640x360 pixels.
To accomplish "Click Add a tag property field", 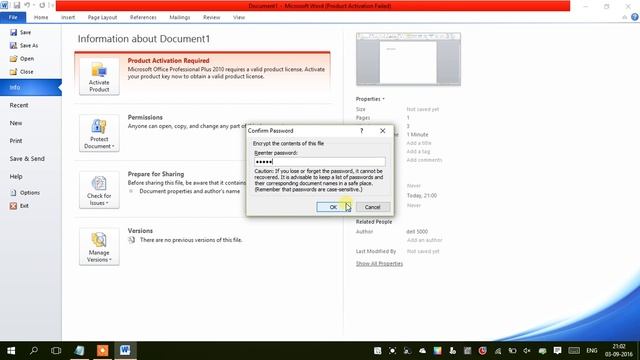I will tap(418, 151).
